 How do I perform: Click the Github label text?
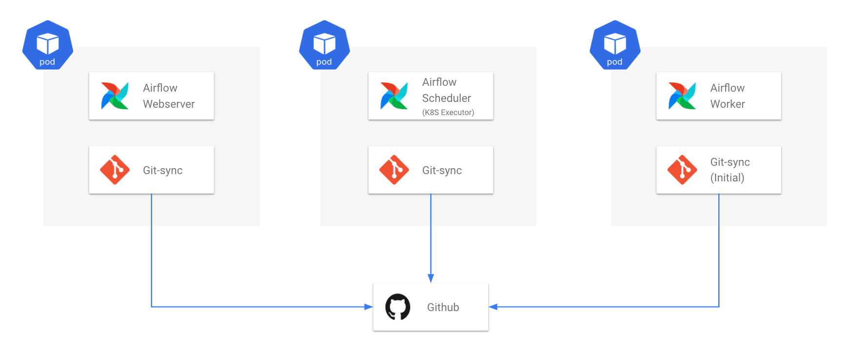tap(443, 307)
